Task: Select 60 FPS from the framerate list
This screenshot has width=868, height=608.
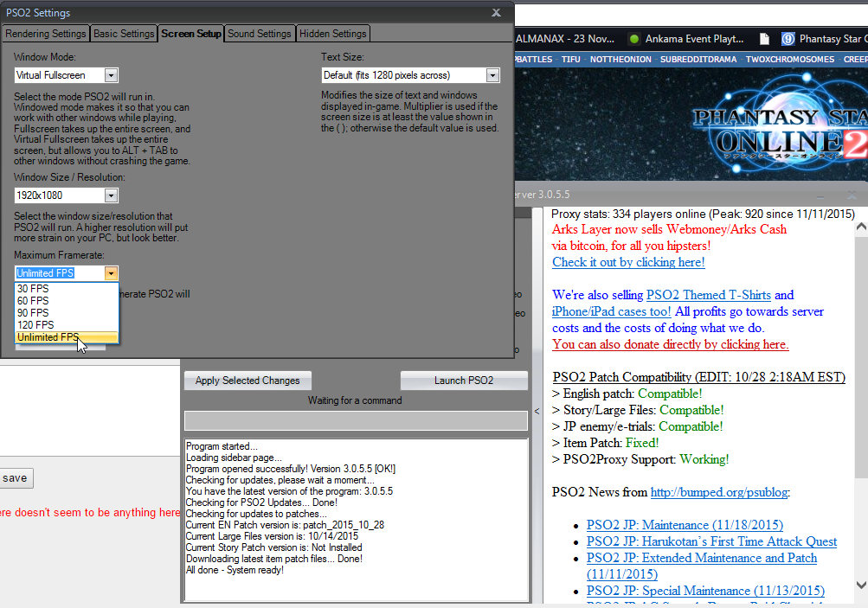Action: click(35, 300)
